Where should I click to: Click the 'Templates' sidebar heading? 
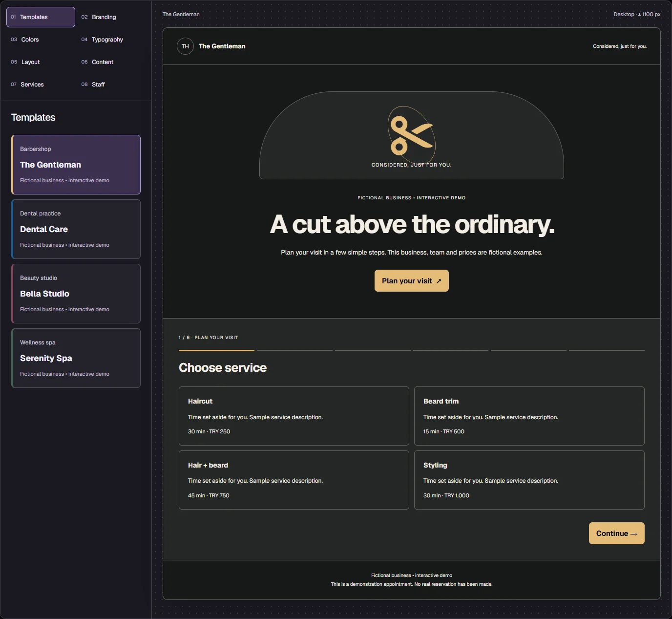[33, 117]
